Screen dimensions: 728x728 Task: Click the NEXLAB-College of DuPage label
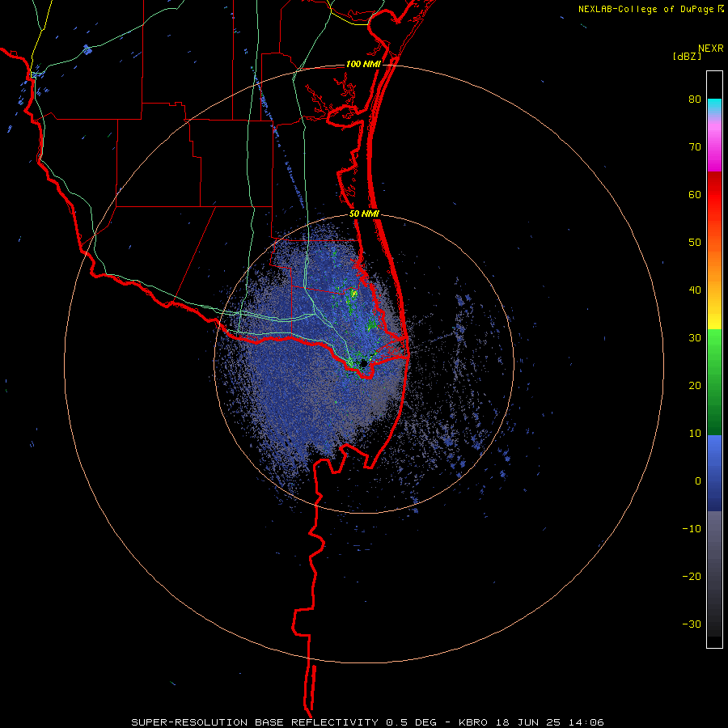(x=647, y=9)
